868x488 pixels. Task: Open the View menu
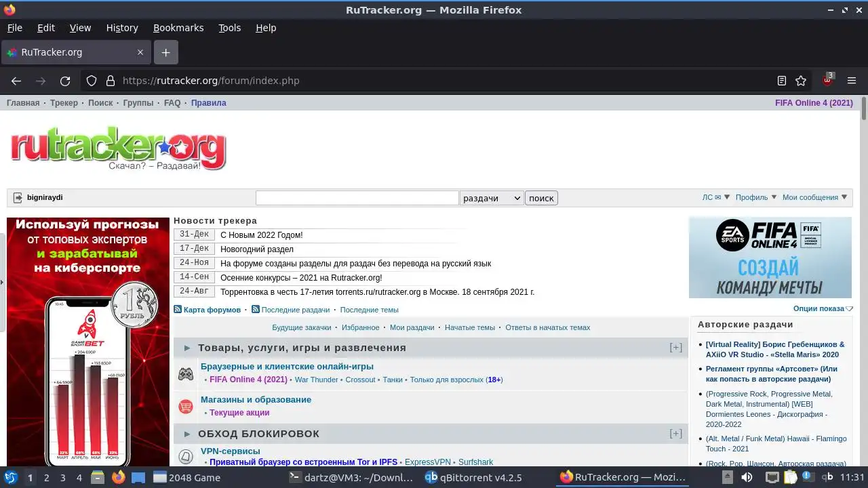80,28
